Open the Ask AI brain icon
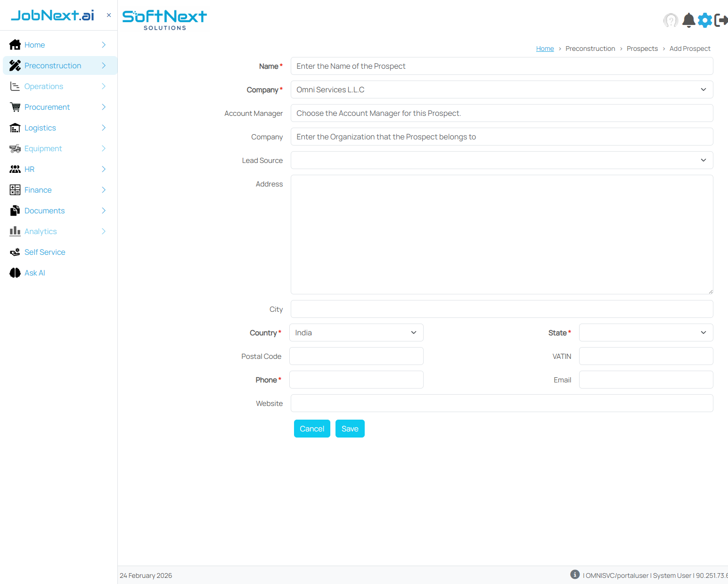Image resolution: width=728 pixels, height=584 pixels. (15, 273)
